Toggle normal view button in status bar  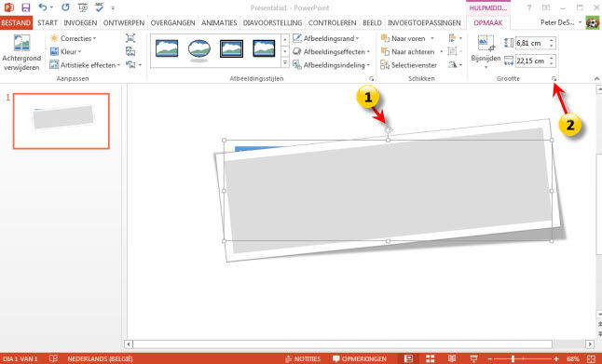tap(408, 358)
